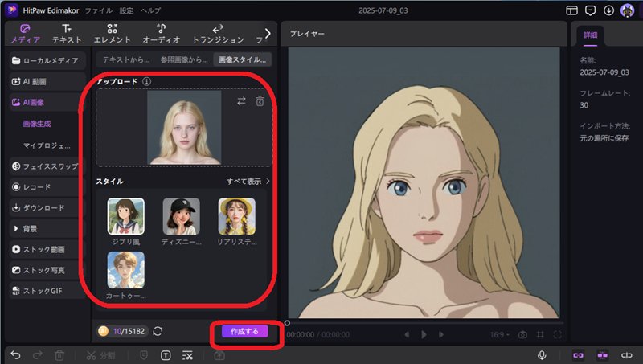Choose the ジブリ風 style
The image size is (643, 364).
coord(126,221)
